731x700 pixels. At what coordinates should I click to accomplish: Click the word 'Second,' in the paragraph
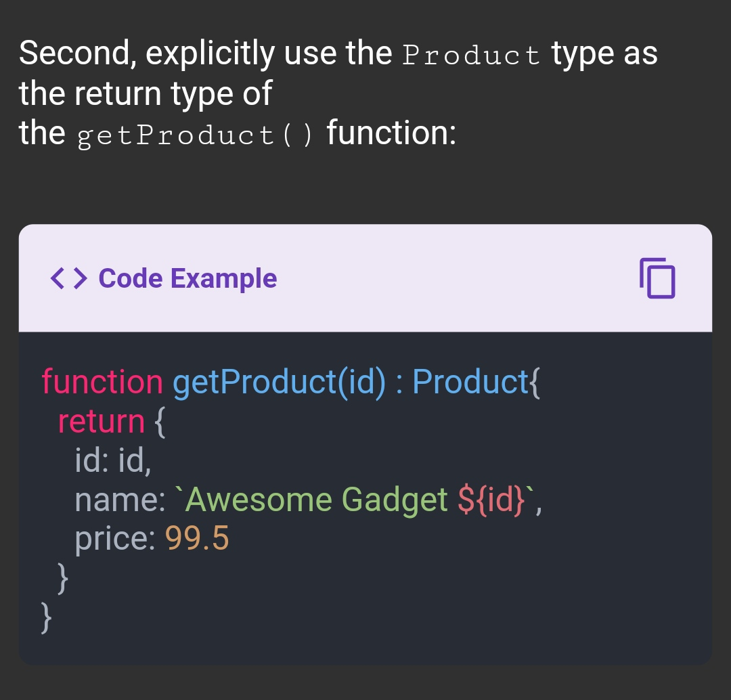(77, 53)
